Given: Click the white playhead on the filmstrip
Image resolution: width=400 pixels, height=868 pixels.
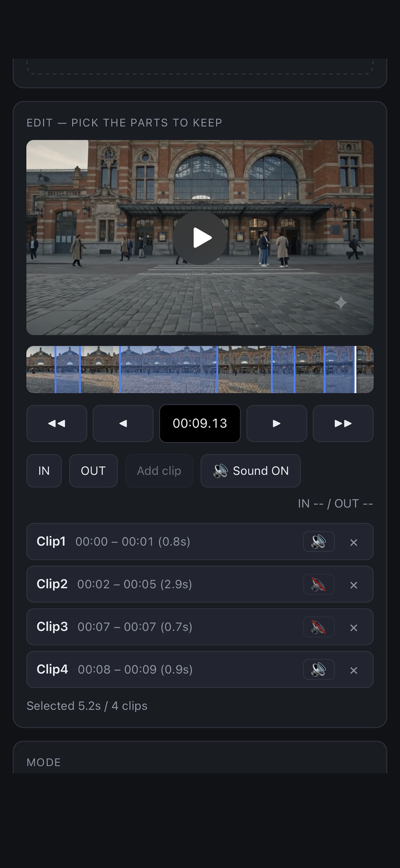Looking at the screenshot, I should coord(355,369).
